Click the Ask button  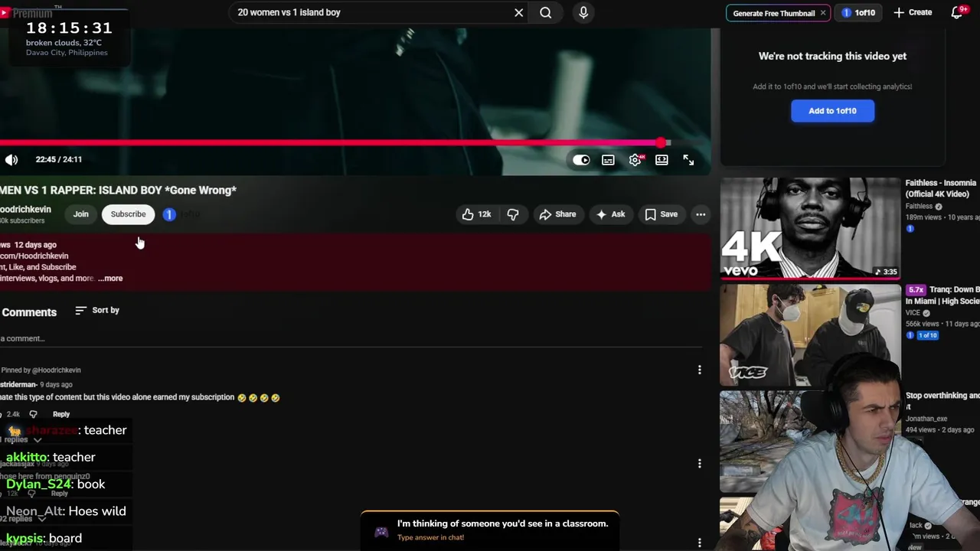coord(610,214)
